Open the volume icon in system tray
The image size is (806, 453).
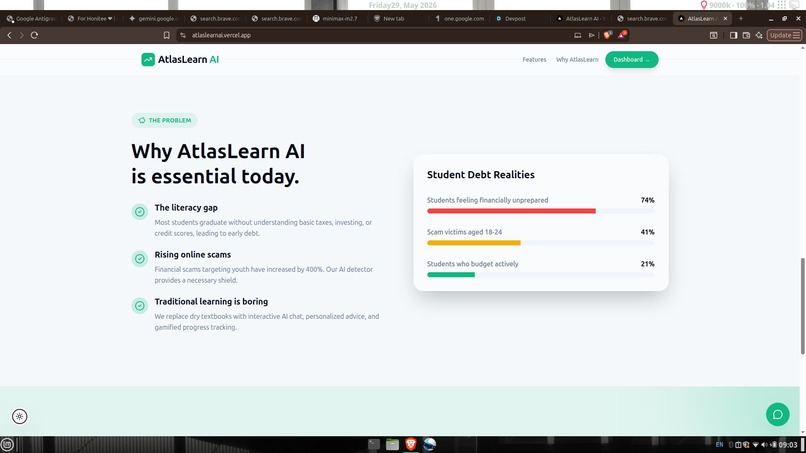(764, 445)
